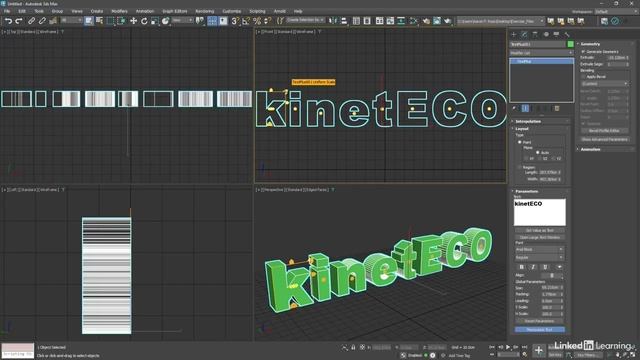Screen dimensions: 640x360
Task: Toggle Italic text style button
Action: click(533, 267)
